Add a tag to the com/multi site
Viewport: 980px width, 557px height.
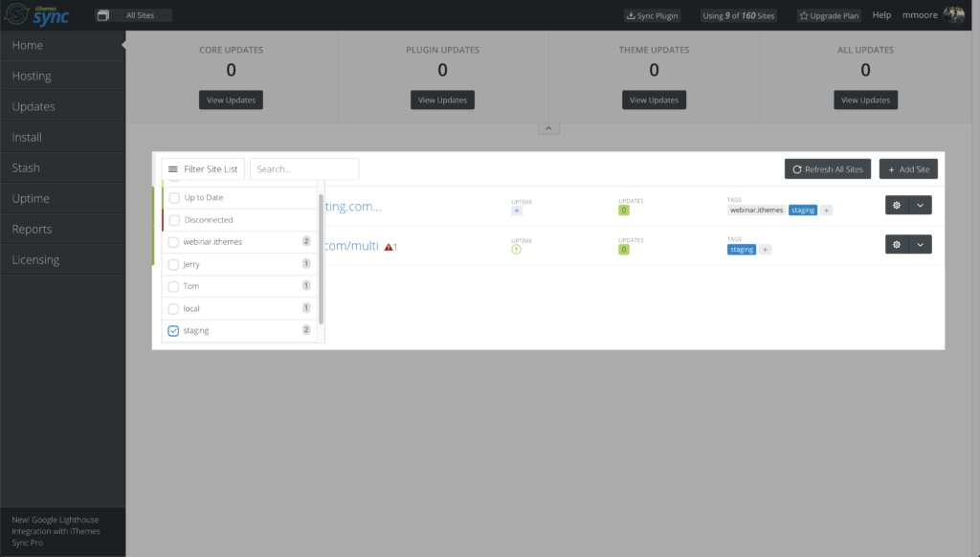pos(765,250)
